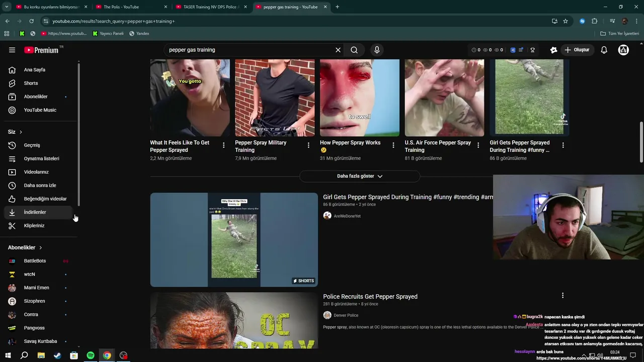Open options for What It Feels Like short

[x=224, y=145]
